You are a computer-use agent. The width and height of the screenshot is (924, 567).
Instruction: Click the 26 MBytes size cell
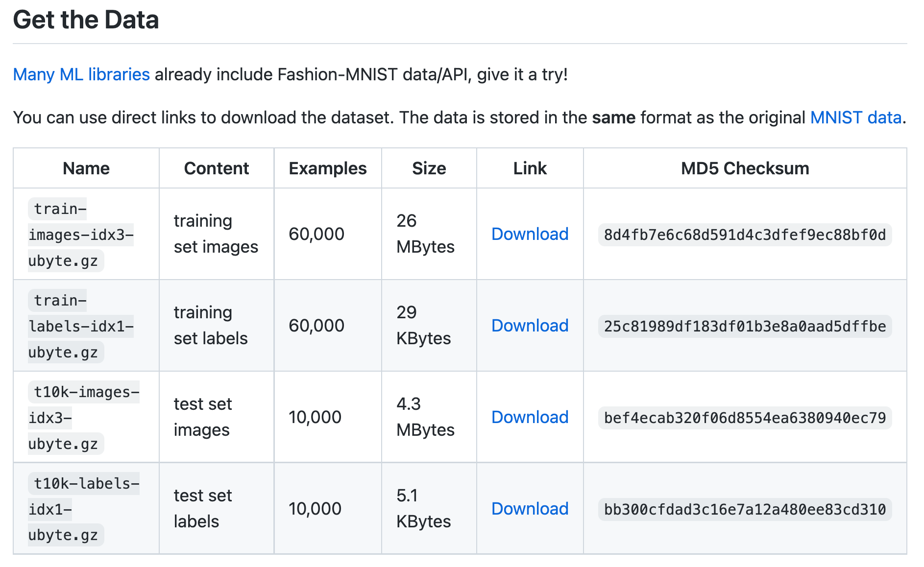(x=425, y=234)
